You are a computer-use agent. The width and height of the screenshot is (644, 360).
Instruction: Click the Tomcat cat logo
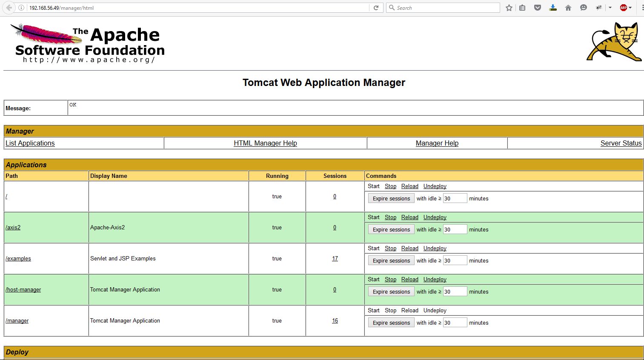pos(614,42)
